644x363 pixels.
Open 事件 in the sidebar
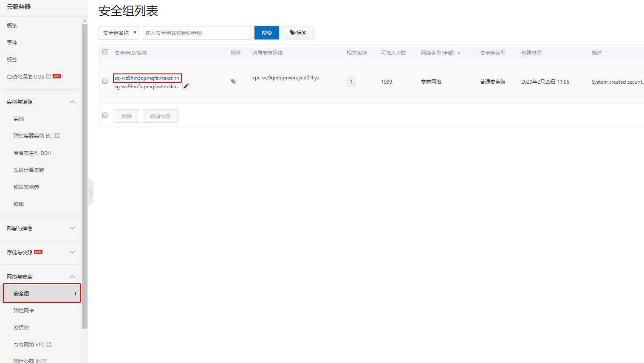[12, 43]
